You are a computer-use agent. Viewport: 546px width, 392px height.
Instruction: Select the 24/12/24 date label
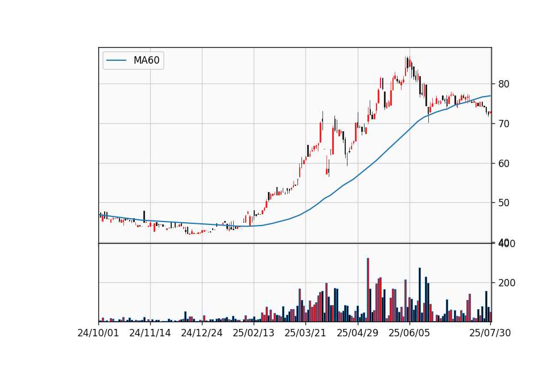pyautogui.click(x=202, y=333)
